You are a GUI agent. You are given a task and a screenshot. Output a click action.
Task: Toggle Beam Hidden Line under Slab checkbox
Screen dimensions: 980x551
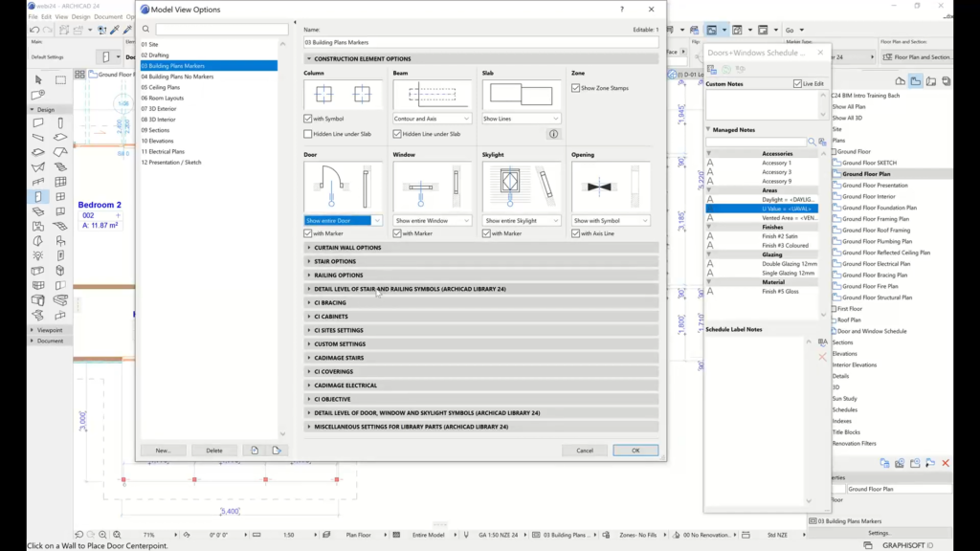[397, 134]
